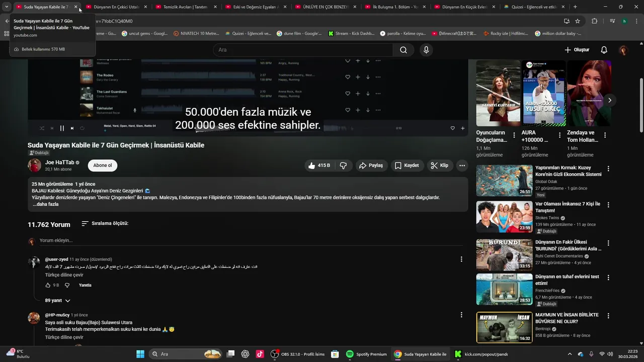Open million dollar baby bookmark
Image resolution: width=644 pixels, height=362 pixels.
pyautogui.click(x=558, y=34)
